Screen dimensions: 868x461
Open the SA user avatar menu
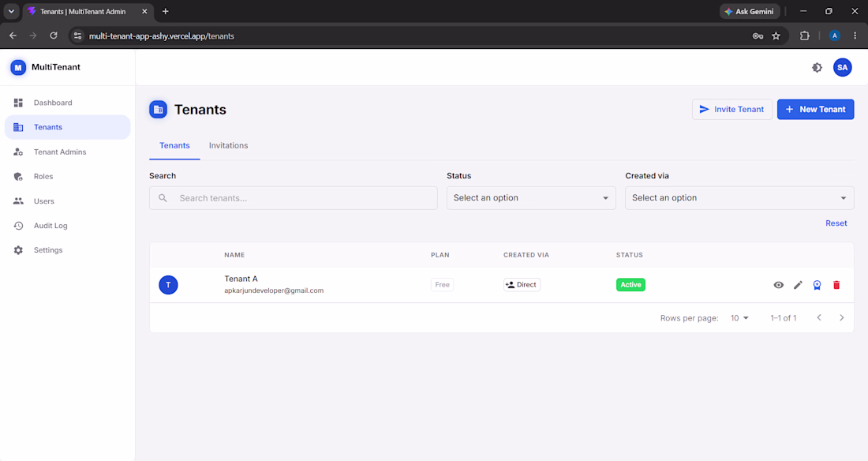click(x=843, y=68)
